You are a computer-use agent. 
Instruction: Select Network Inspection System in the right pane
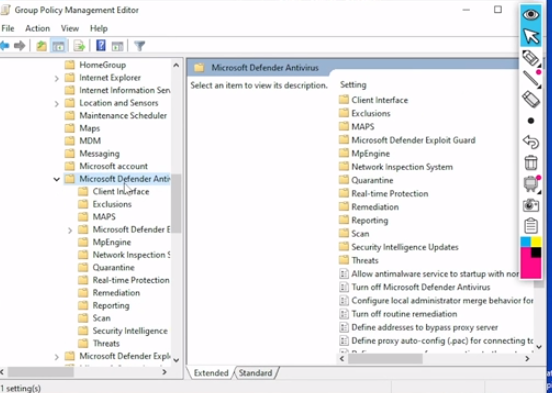click(402, 167)
